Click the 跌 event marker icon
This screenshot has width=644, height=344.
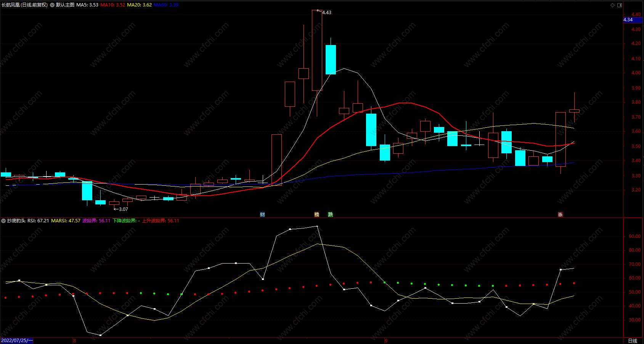click(x=330, y=215)
